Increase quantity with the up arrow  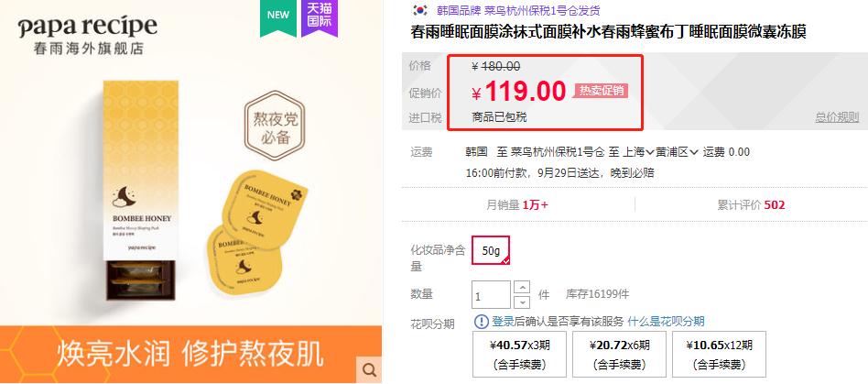point(522,288)
